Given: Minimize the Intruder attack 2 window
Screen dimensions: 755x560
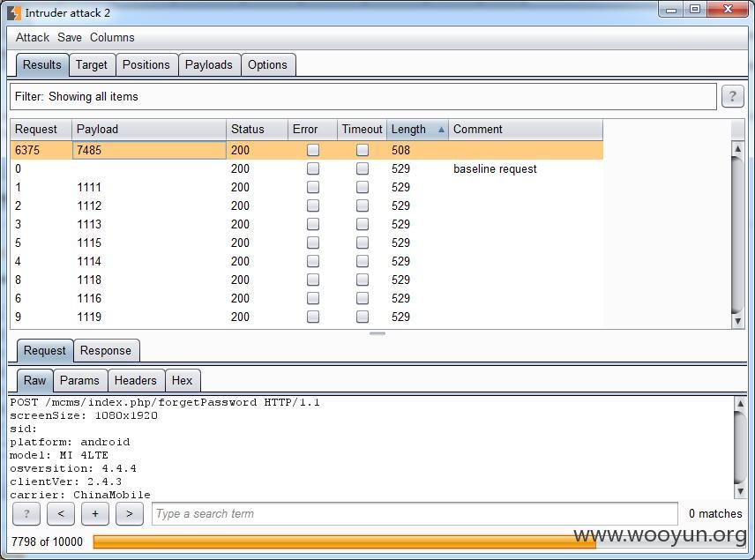Looking at the screenshot, I should pos(671,9).
